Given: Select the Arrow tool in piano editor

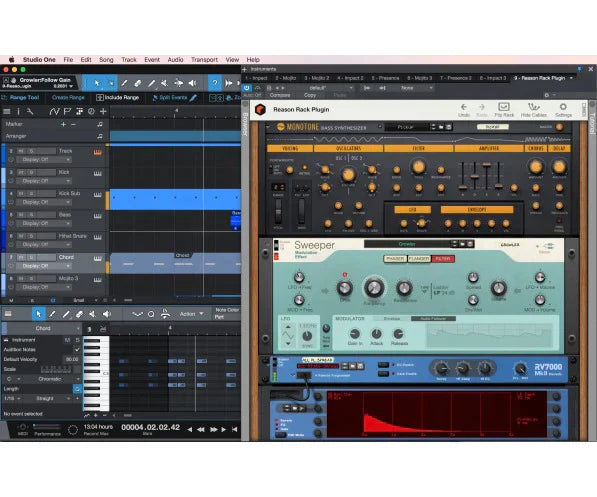Looking at the screenshot, I should point(38,314).
